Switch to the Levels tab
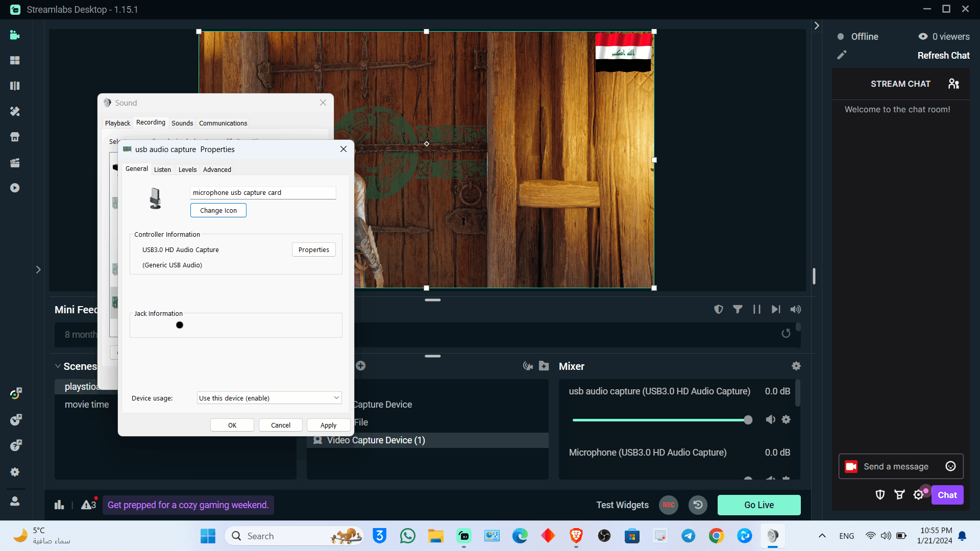The height and width of the screenshot is (551, 980). (187, 169)
